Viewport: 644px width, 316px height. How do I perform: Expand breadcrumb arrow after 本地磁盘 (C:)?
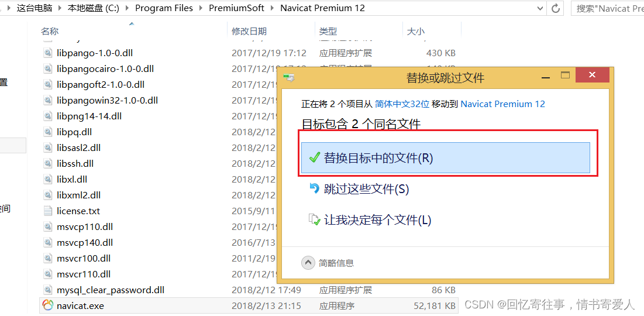coord(127,8)
